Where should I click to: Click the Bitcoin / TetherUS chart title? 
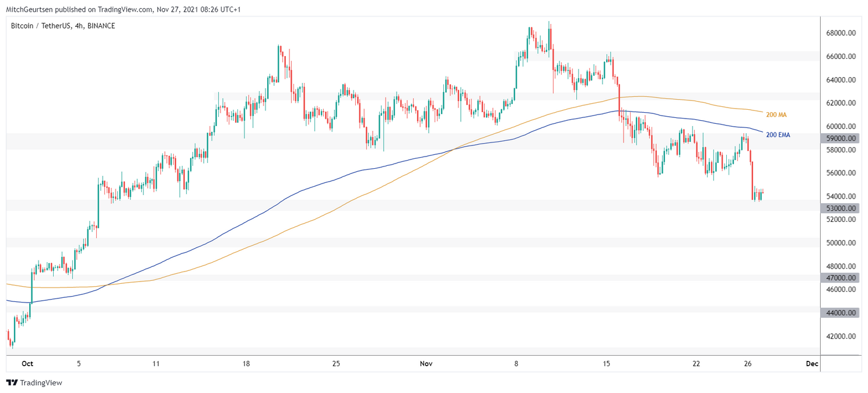(x=63, y=26)
